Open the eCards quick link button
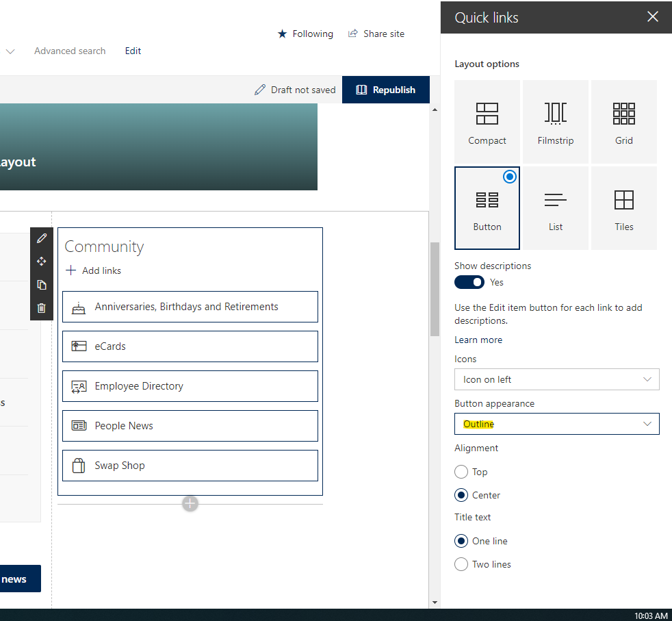Image resolution: width=672 pixels, height=621 pixels. [x=190, y=346]
